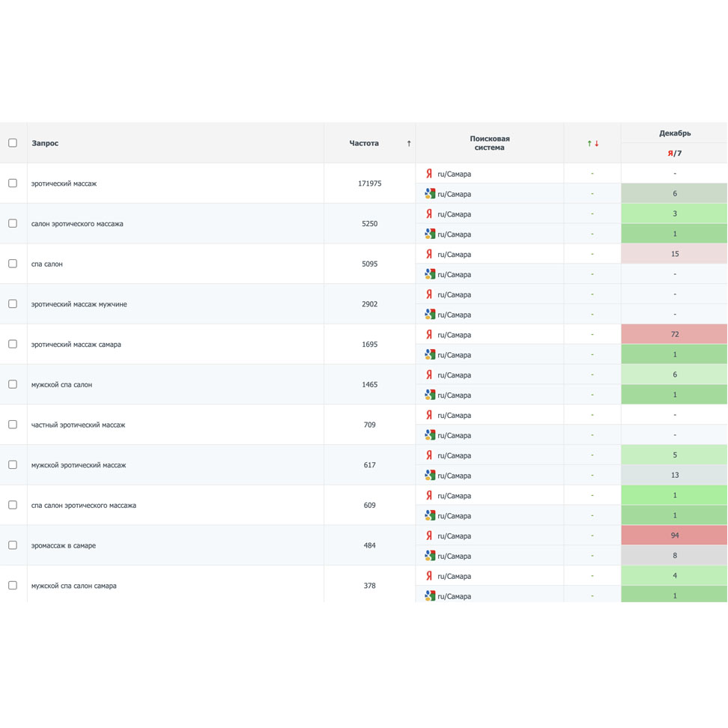The width and height of the screenshot is (728, 728).
Task: Click the red position cell showing 72
Action: 674,334
